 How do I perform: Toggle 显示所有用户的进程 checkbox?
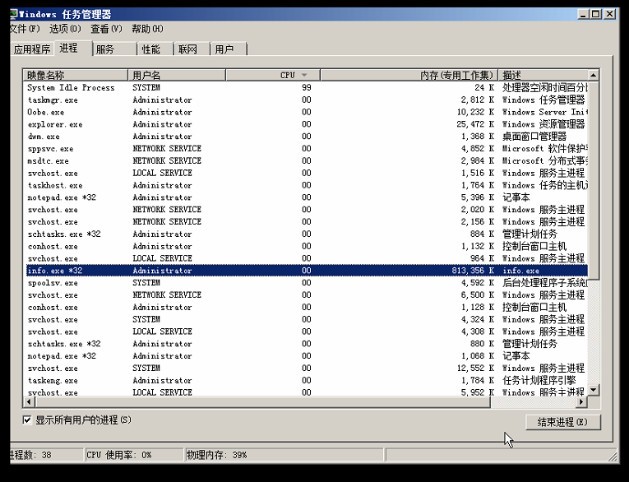click(27, 420)
